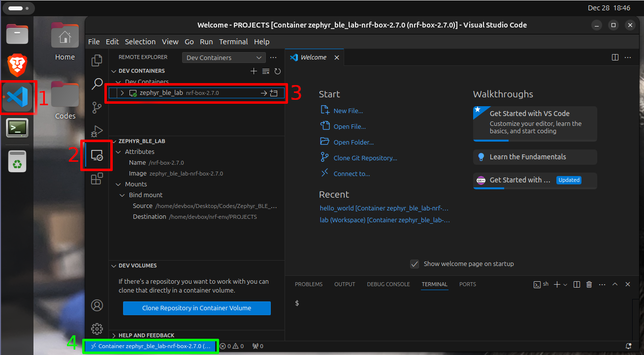Launch Brave browser from the dock
The height and width of the screenshot is (355, 644).
click(17, 65)
